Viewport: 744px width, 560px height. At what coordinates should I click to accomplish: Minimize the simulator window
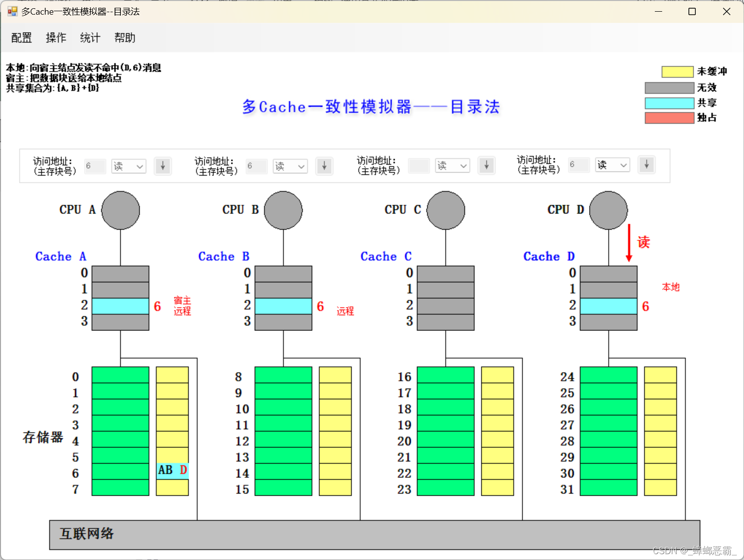click(x=659, y=11)
